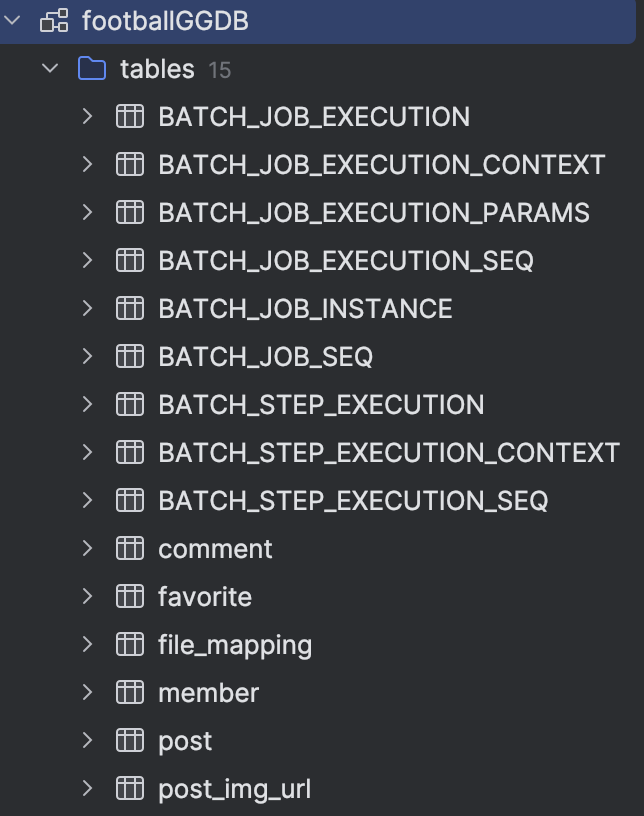Expand the post table columns

point(87,741)
